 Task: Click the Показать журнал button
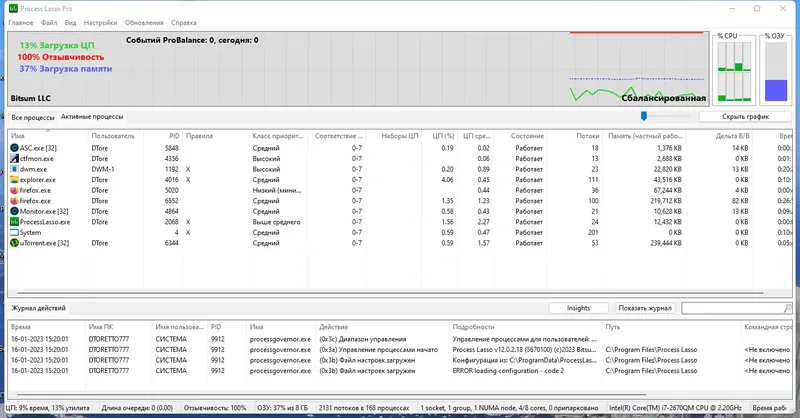pos(646,308)
